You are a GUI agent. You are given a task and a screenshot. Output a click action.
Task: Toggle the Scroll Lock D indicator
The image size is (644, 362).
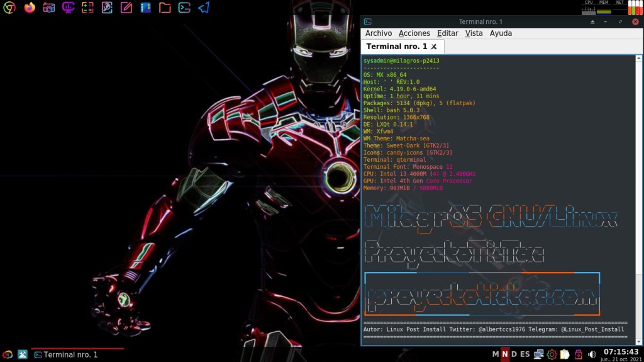pyautogui.click(x=514, y=354)
